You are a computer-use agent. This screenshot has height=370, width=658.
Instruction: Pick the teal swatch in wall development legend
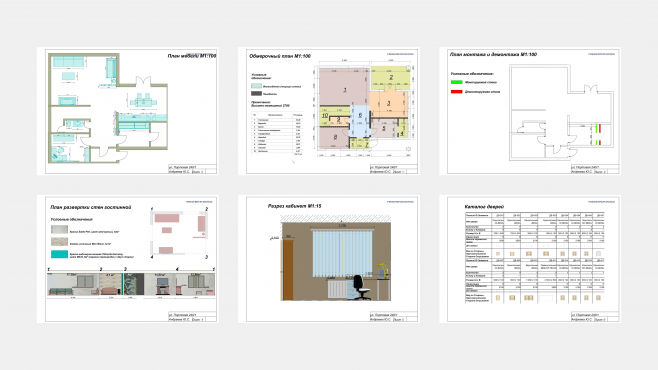(x=59, y=254)
